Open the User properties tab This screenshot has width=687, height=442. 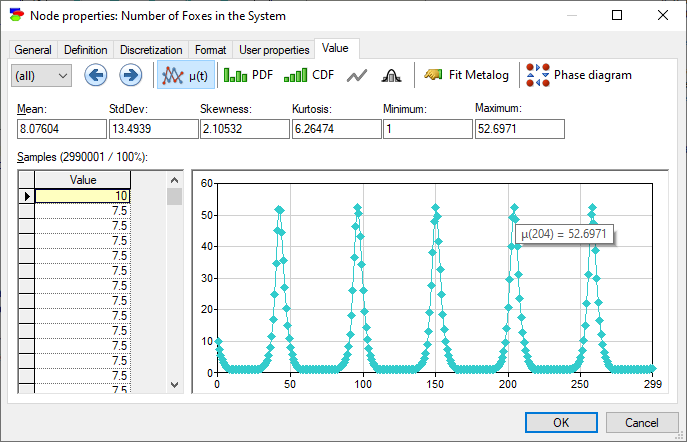point(274,50)
